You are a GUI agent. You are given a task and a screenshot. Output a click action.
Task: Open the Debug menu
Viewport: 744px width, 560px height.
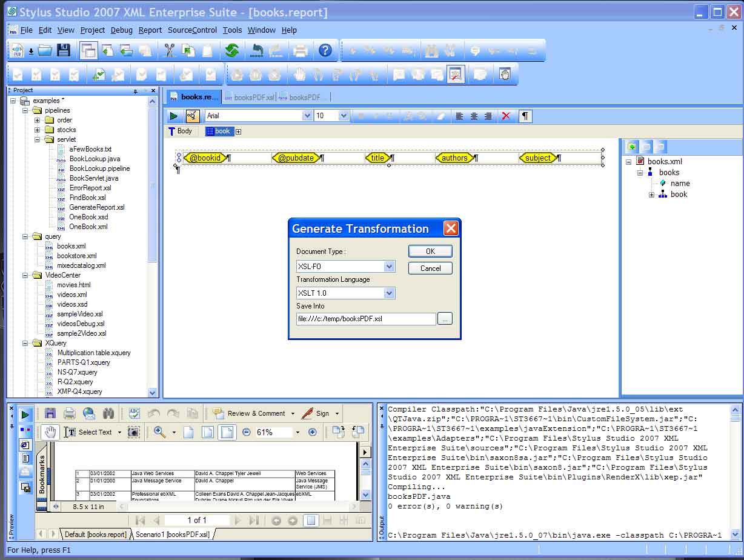click(122, 30)
